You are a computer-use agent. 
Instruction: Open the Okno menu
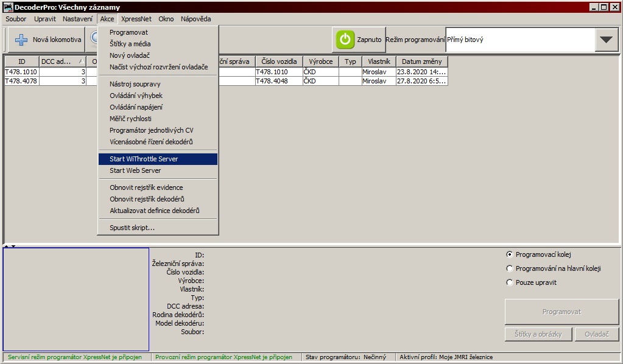pyautogui.click(x=166, y=19)
